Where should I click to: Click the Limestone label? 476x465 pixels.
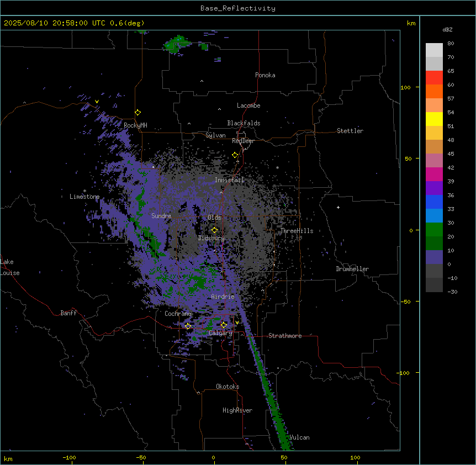pyautogui.click(x=84, y=197)
